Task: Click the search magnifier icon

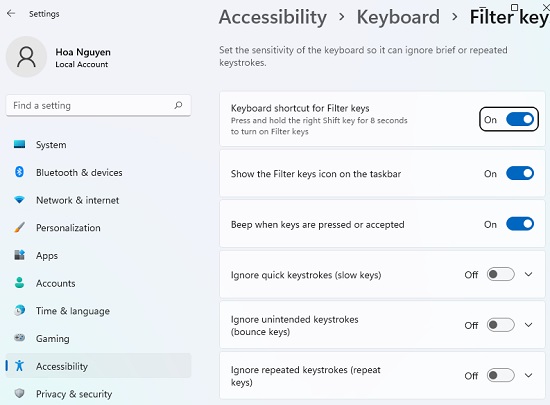Action: tap(178, 105)
